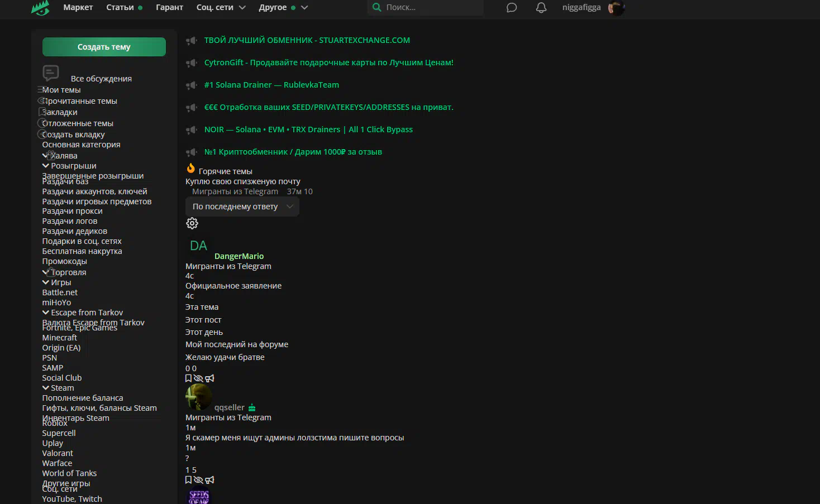Image resolution: width=820 pixels, height=504 pixels.
Task: Click the forum logo in top-left corner
Action: [x=40, y=8]
